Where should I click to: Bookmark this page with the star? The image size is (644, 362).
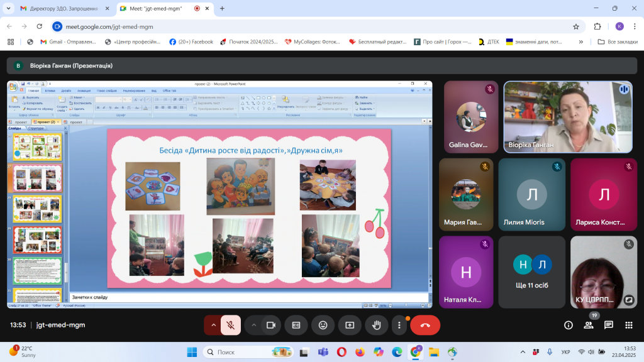click(x=576, y=26)
